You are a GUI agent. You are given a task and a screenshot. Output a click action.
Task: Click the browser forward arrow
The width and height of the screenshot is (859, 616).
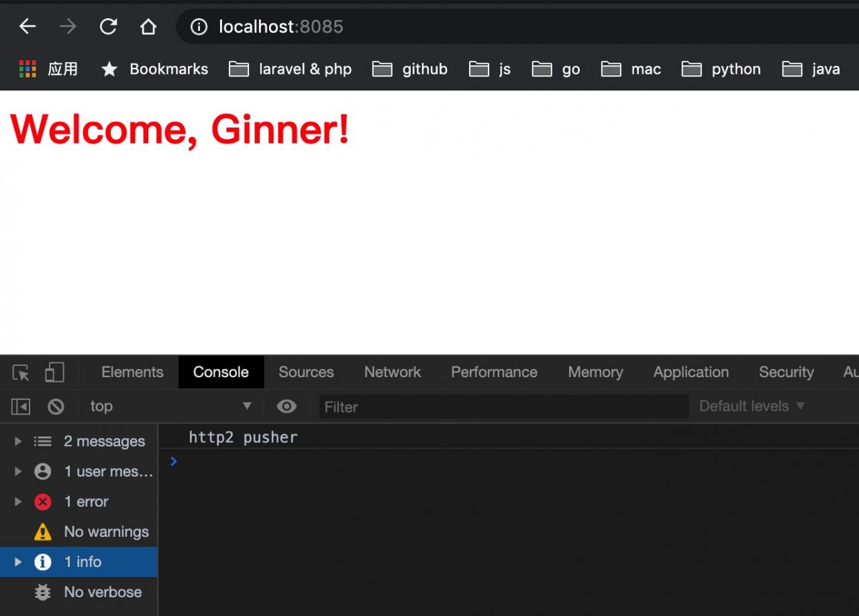(68, 27)
